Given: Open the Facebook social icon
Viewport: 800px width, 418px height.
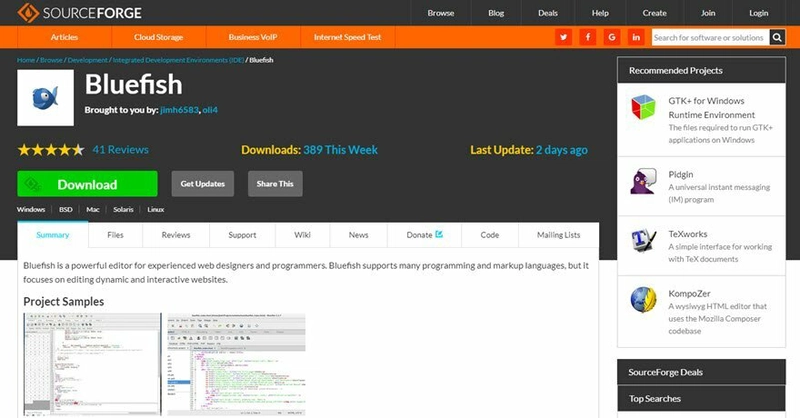Looking at the screenshot, I should pos(588,37).
